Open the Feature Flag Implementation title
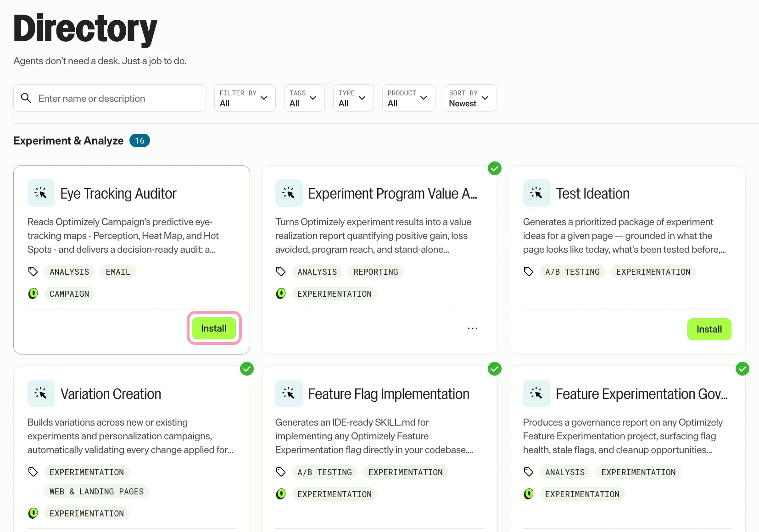 coord(389,394)
